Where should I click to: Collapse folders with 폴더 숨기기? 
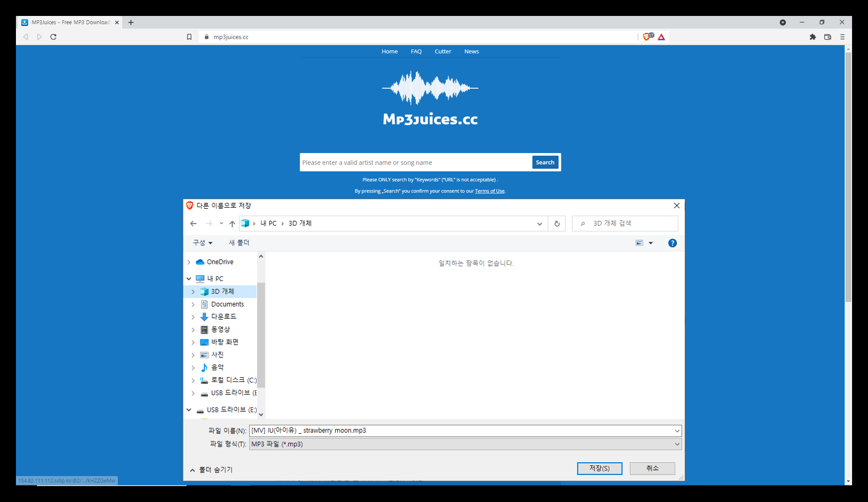point(211,470)
